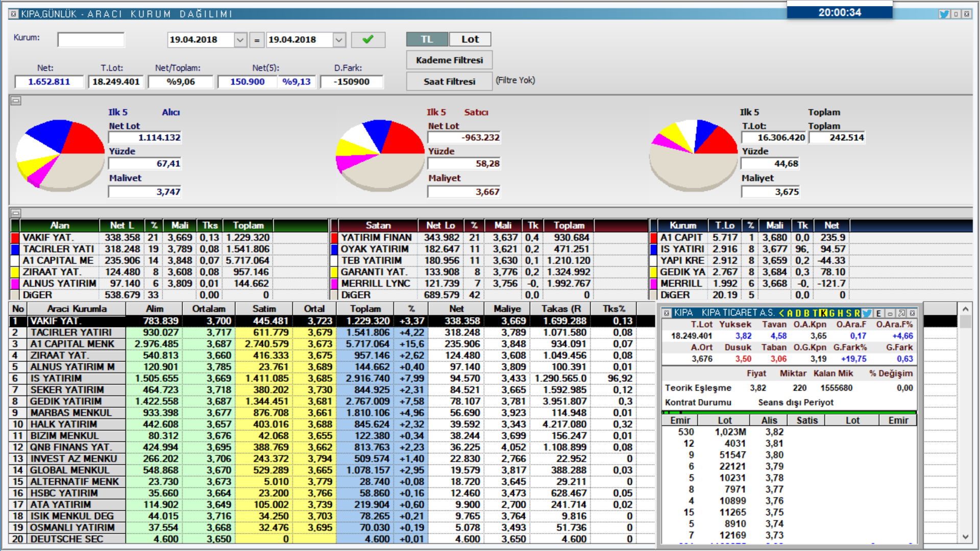This screenshot has width=980, height=551.
Task: Click left corner icon in main title bar
Action: pyautogui.click(x=14, y=14)
